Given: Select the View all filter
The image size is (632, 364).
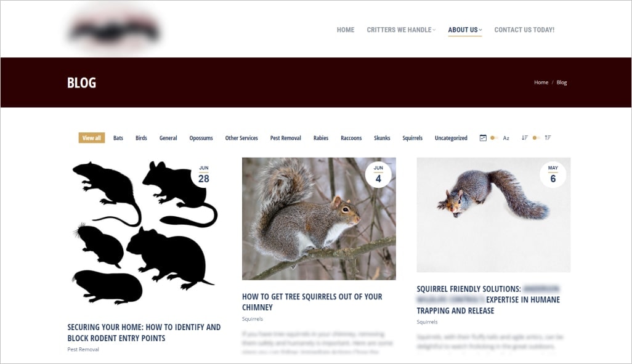Looking at the screenshot, I should pyautogui.click(x=92, y=138).
